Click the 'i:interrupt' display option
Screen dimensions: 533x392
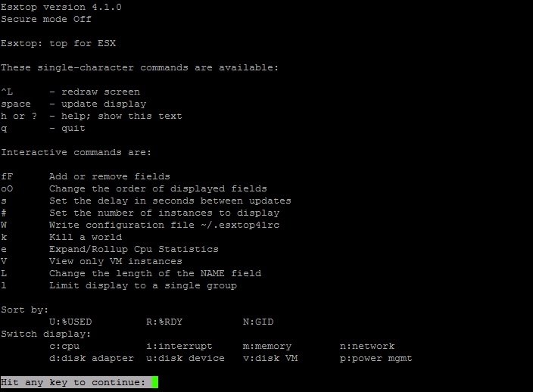(x=179, y=346)
